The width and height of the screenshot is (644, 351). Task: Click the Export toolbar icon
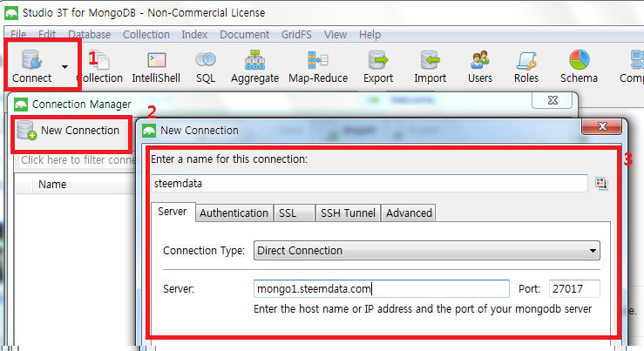click(x=378, y=66)
